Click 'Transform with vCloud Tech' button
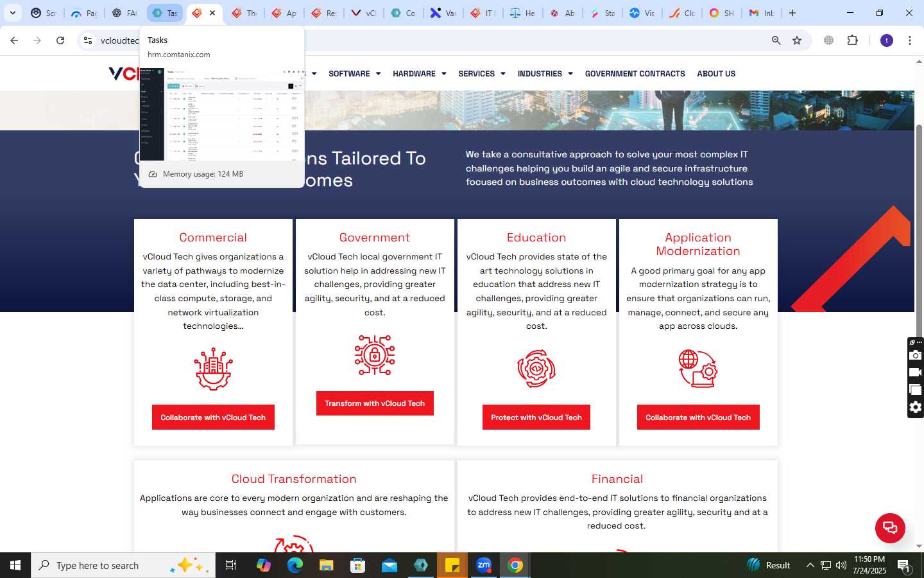 375,403
